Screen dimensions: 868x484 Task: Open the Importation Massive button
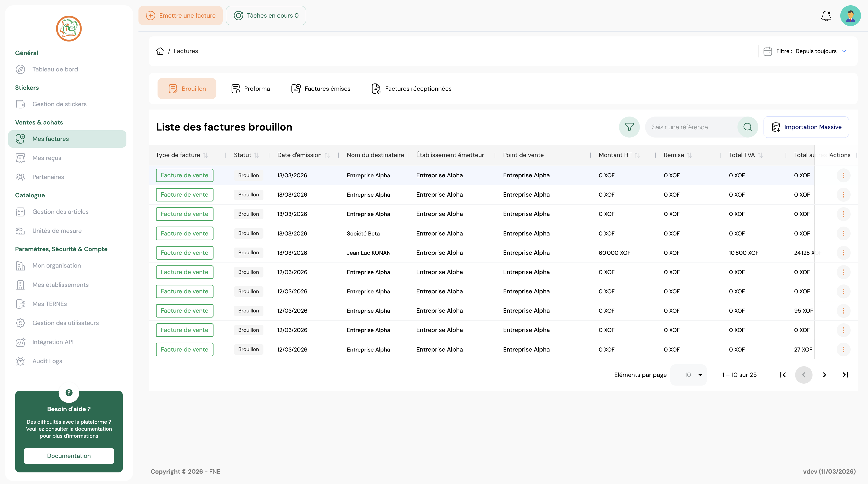coord(806,127)
